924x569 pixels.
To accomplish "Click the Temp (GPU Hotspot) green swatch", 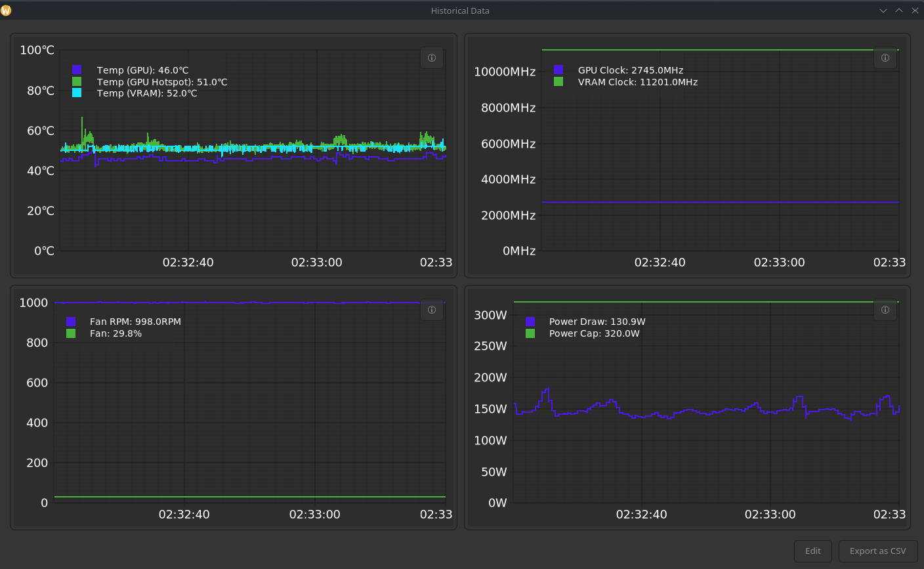I will click(x=77, y=82).
